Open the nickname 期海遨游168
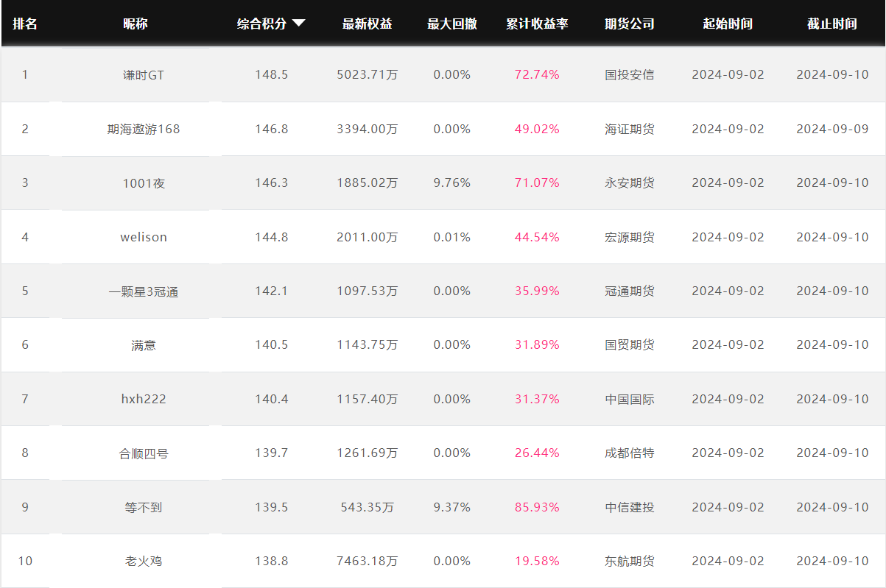Viewport: 886px width, 588px height. pyautogui.click(x=144, y=129)
